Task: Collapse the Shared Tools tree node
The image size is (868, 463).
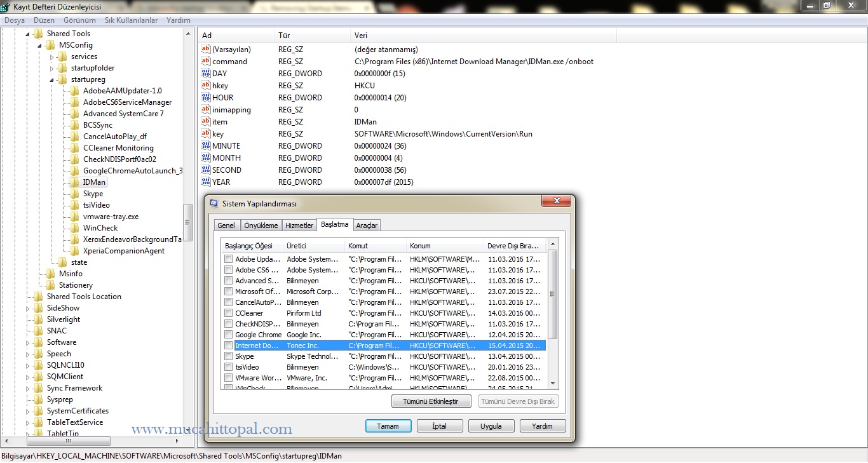Action: coord(28,34)
